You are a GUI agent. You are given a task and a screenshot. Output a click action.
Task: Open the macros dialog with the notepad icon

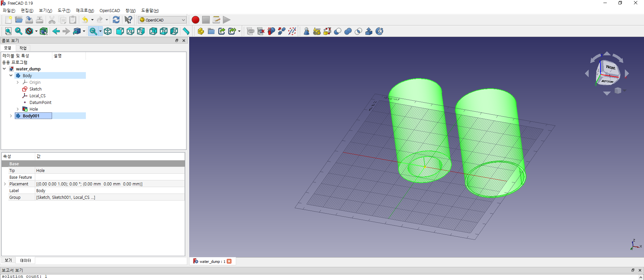click(216, 20)
